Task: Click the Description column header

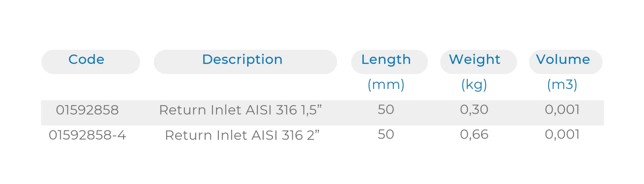Action: tap(242, 60)
